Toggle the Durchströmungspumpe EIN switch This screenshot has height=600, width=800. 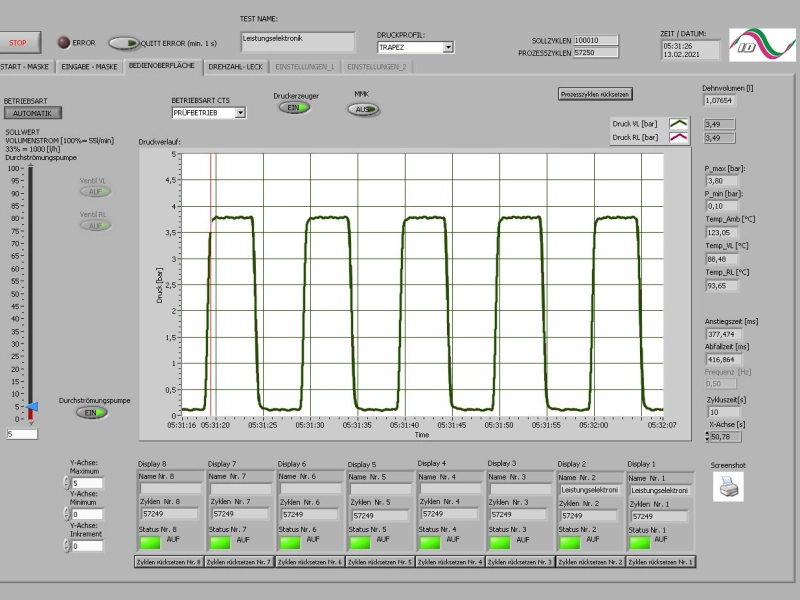pos(92,413)
